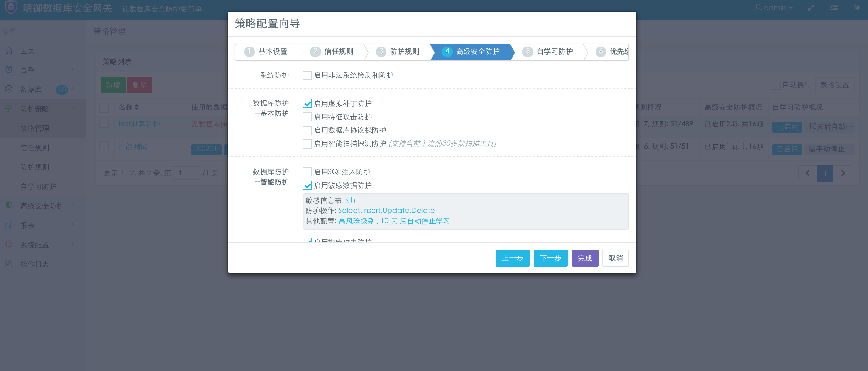This screenshot has width=868, height=371.
Task: Collapse the 防护策略 menu chevron
Action: coord(73,108)
